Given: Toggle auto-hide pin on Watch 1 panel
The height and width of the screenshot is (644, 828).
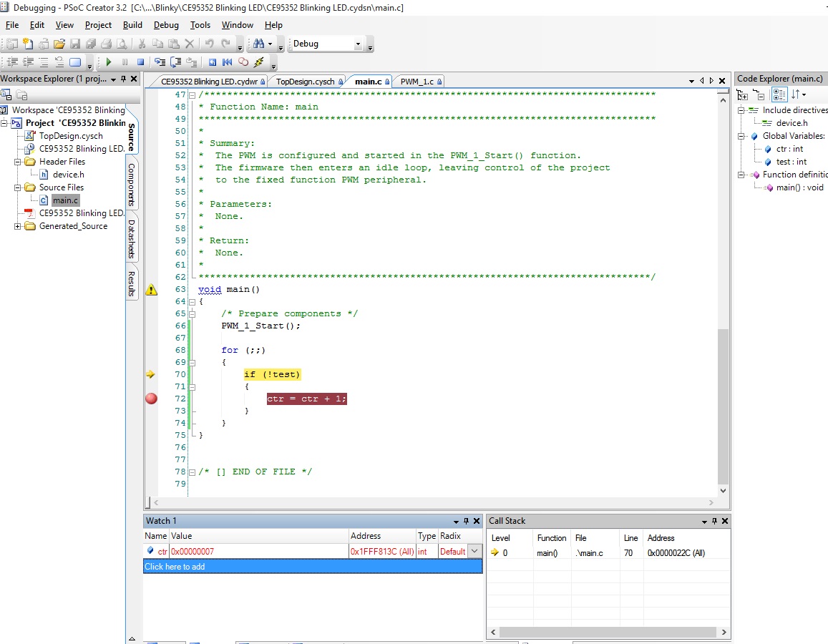Looking at the screenshot, I should (x=466, y=521).
